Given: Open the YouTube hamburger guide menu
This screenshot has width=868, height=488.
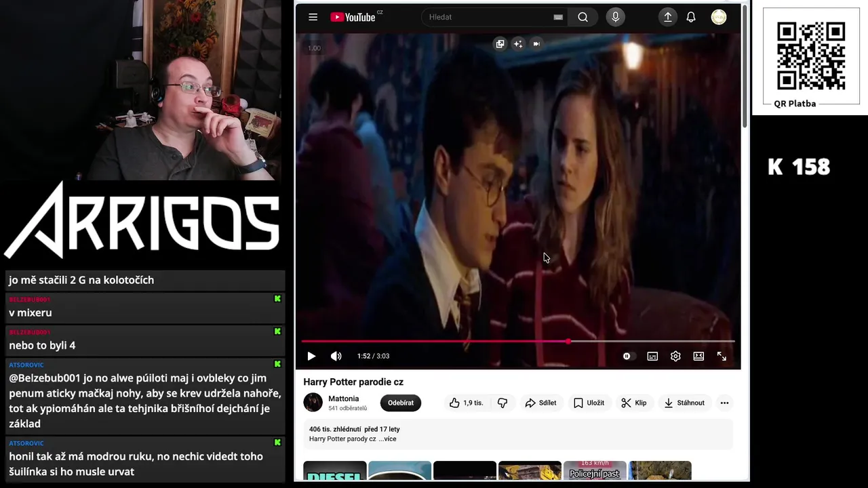Looking at the screenshot, I should [313, 17].
